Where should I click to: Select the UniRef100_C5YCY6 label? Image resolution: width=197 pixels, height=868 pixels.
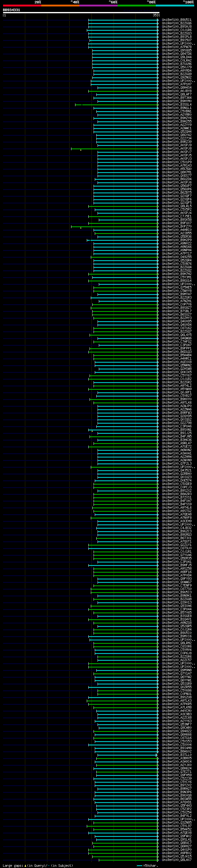[x=176, y=782]
